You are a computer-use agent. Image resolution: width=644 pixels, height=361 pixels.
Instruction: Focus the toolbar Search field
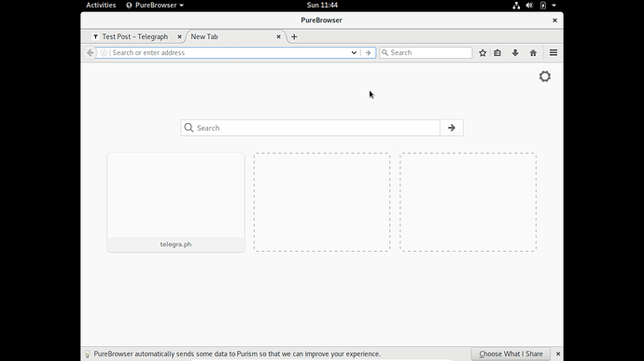426,52
